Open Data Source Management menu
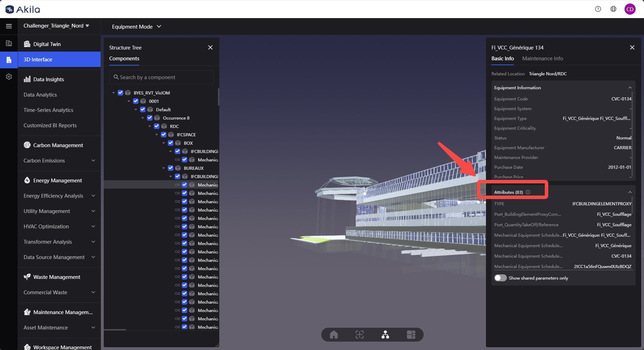The height and width of the screenshot is (350, 644). [x=59, y=257]
